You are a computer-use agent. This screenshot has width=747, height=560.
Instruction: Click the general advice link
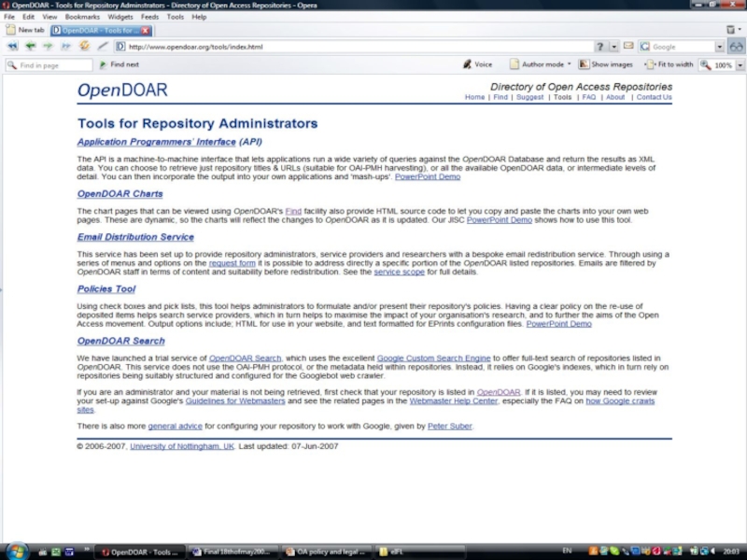[x=175, y=427]
